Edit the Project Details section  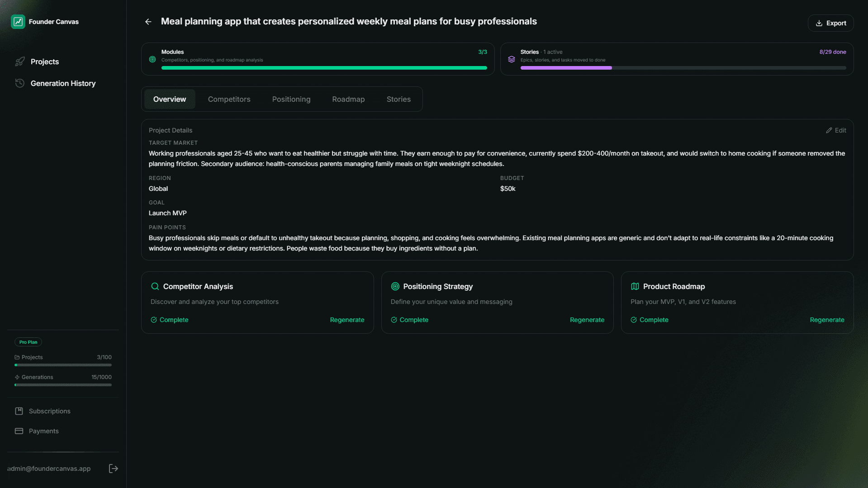coord(836,130)
